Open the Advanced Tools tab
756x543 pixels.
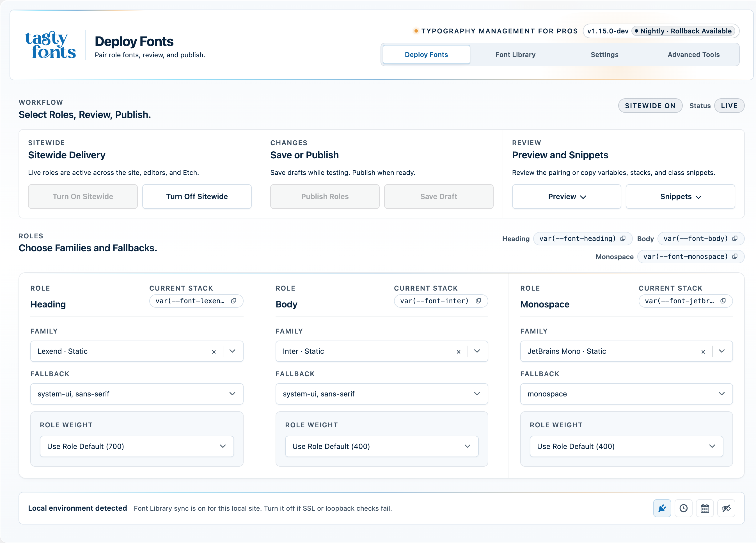click(x=693, y=54)
